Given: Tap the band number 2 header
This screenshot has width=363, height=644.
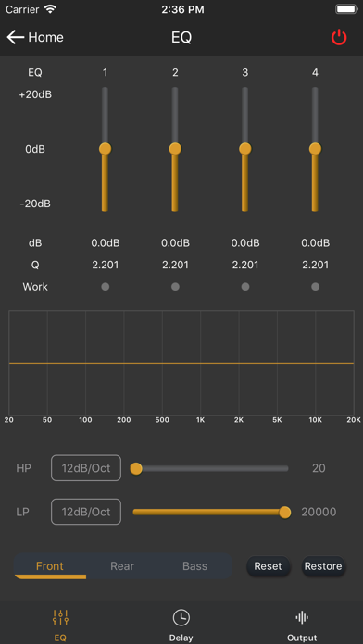Looking at the screenshot, I should pyautogui.click(x=175, y=73).
